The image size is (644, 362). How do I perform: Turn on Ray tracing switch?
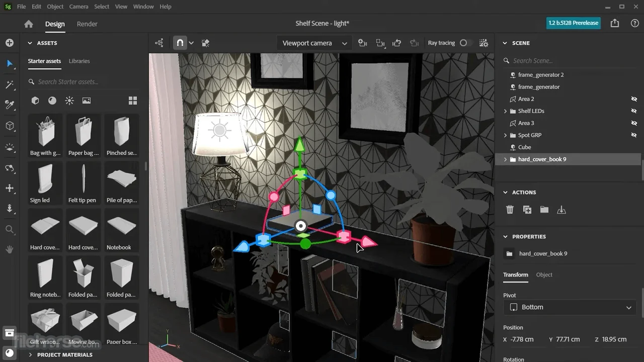tap(466, 43)
